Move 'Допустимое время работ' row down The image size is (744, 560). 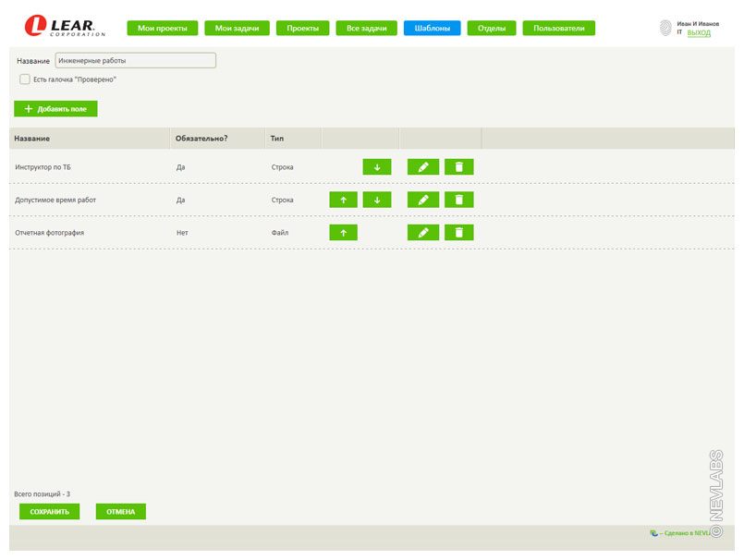click(x=376, y=200)
